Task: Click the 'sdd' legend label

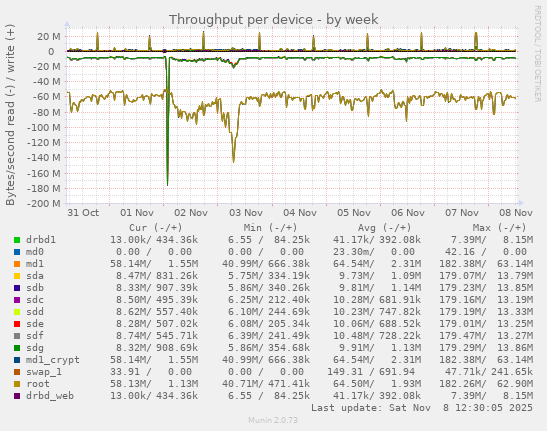Action: 35,312
